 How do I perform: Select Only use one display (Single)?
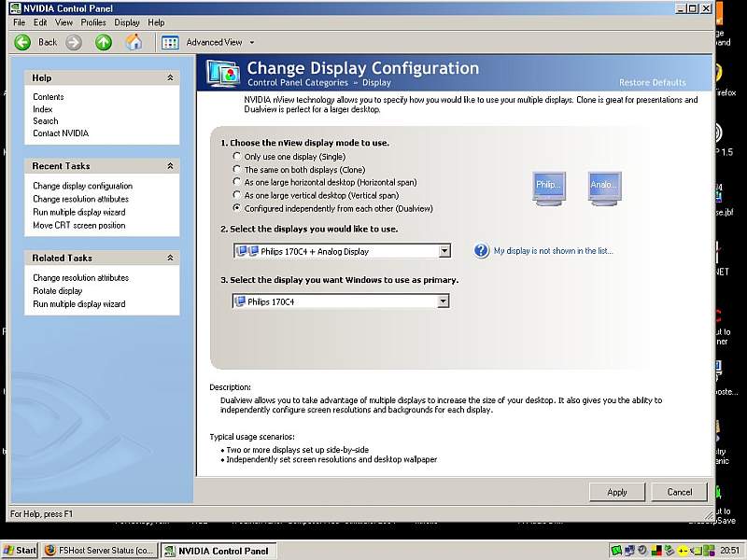point(237,157)
